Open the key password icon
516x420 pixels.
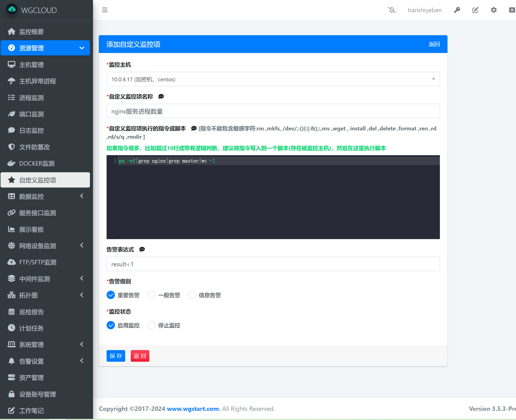coord(457,10)
